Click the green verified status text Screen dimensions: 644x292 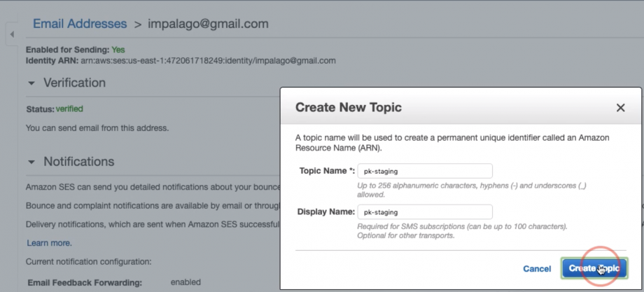tap(69, 109)
